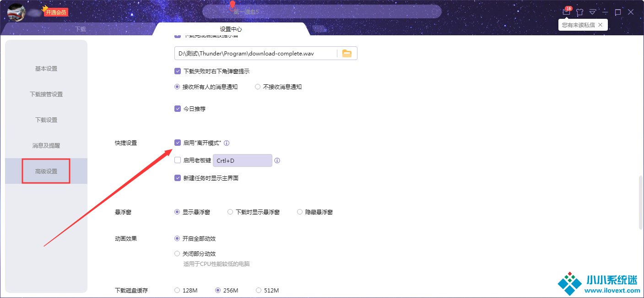The width and height of the screenshot is (644, 298).
Task: Click info icon next to 离开模式
Action: pos(227,143)
